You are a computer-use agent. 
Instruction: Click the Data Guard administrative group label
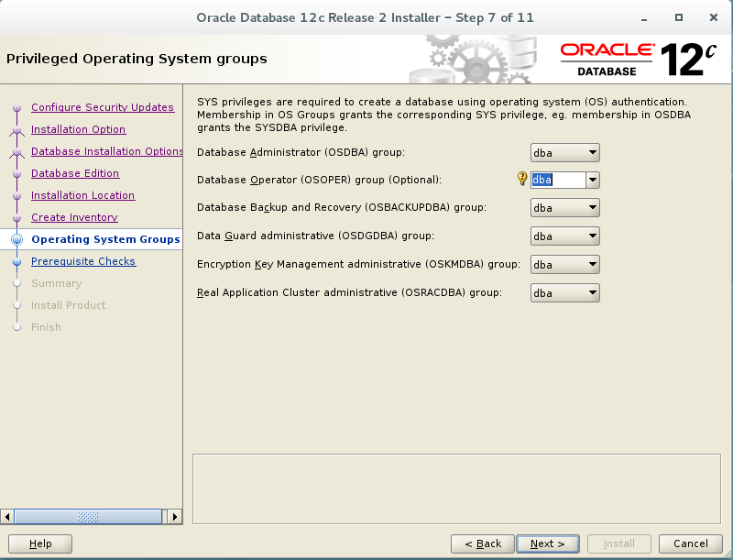[315, 236]
